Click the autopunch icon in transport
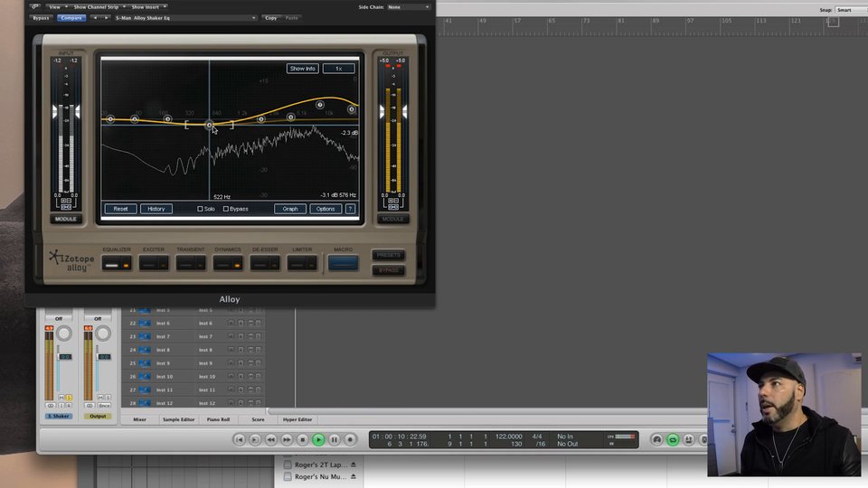The width and height of the screenshot is (868, 488). pyautogui.click(x=689, y=439)
